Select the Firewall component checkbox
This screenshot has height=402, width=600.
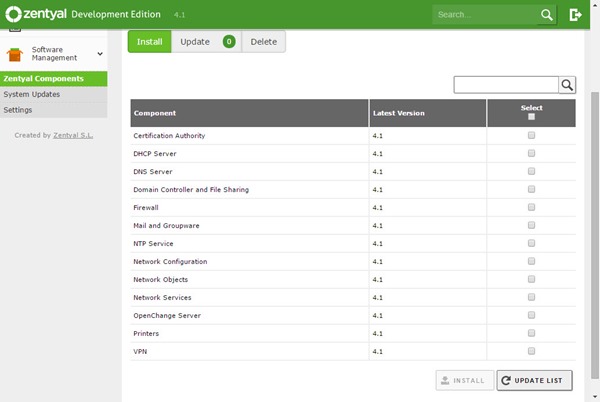[x=531, y=207]
